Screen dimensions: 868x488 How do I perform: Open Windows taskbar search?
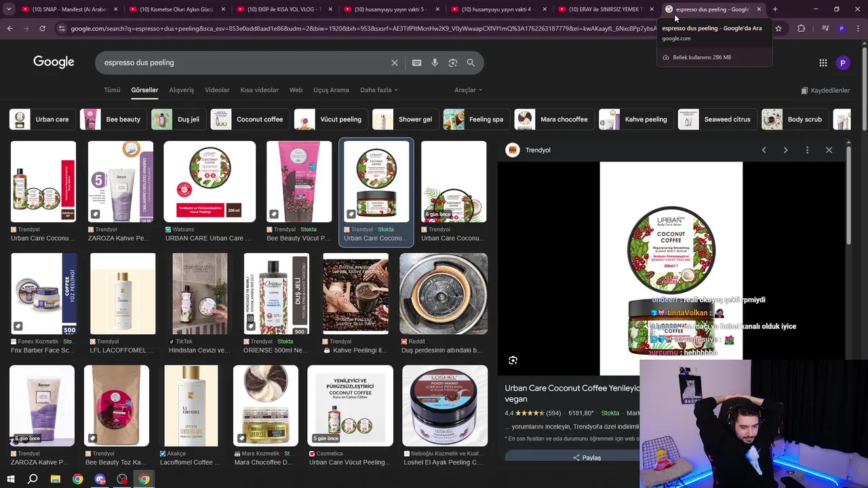click(x=33, y=479)
